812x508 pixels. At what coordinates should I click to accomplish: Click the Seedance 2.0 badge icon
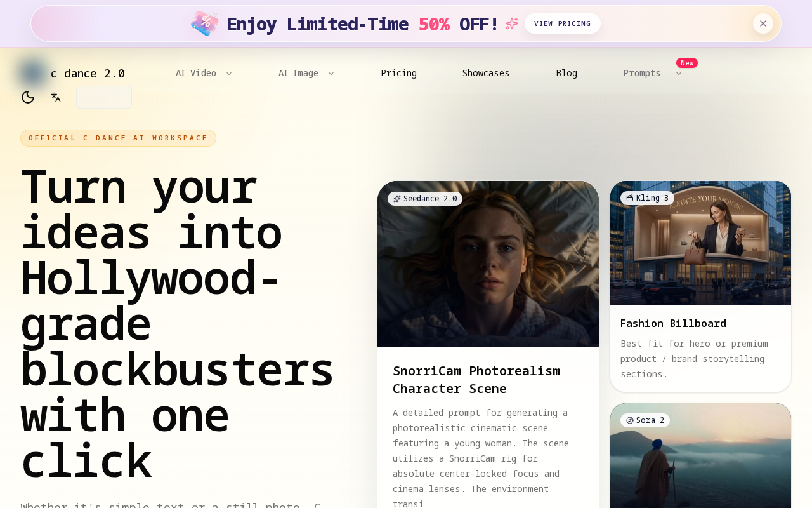397,199
